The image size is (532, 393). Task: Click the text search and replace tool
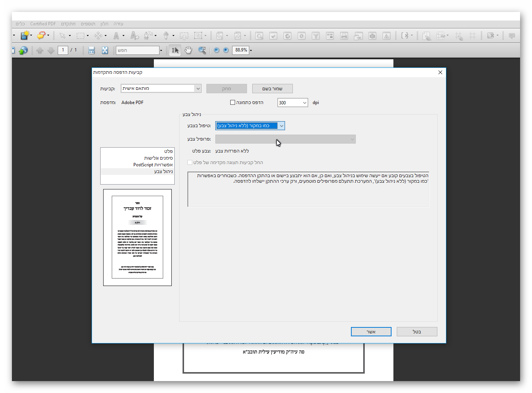[x=134, y=36]
